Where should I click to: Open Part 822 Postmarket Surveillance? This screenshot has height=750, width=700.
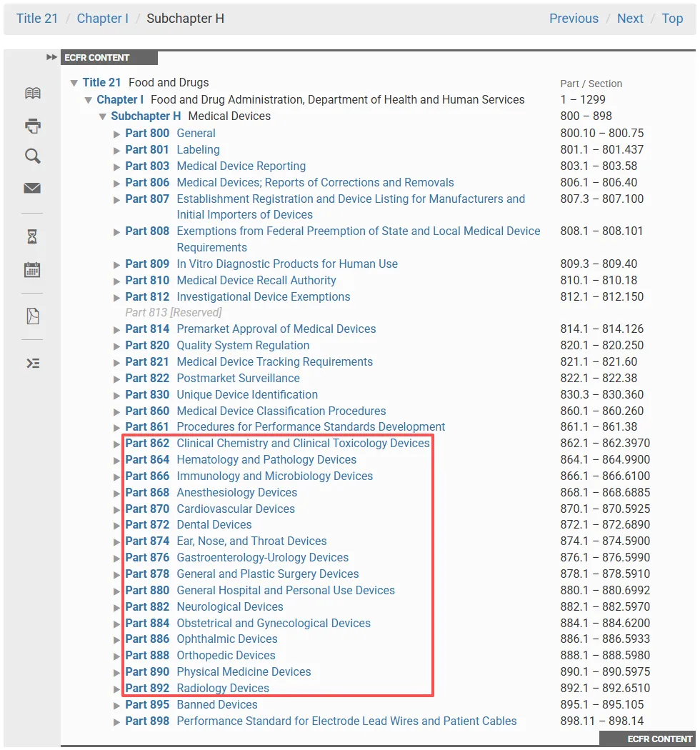point(212,378)
